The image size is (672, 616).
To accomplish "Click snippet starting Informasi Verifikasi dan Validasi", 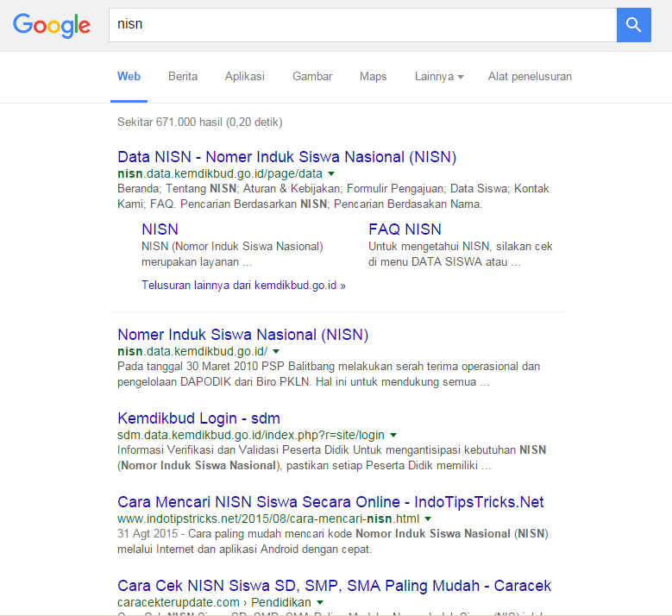I will pos(332,458).
